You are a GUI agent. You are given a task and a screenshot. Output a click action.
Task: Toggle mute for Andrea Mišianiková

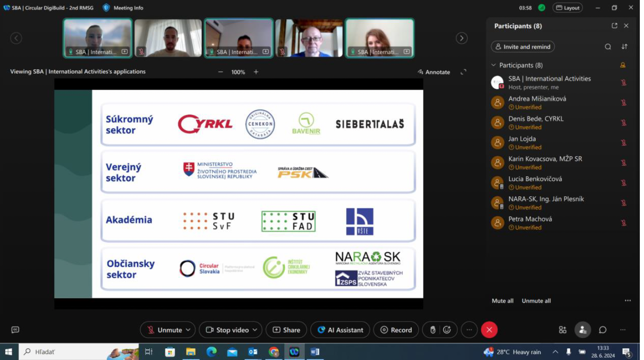[x=624, y=103]
